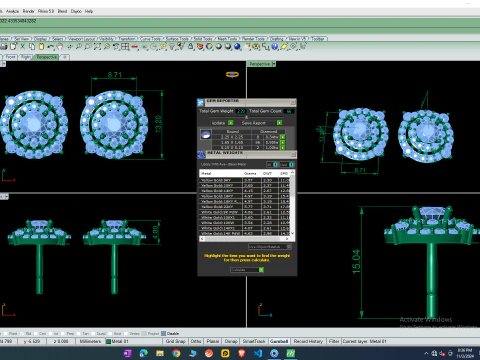Click the color wheel properties icon
The height and width of the screenshot is (360, 480).
[209, 47]
